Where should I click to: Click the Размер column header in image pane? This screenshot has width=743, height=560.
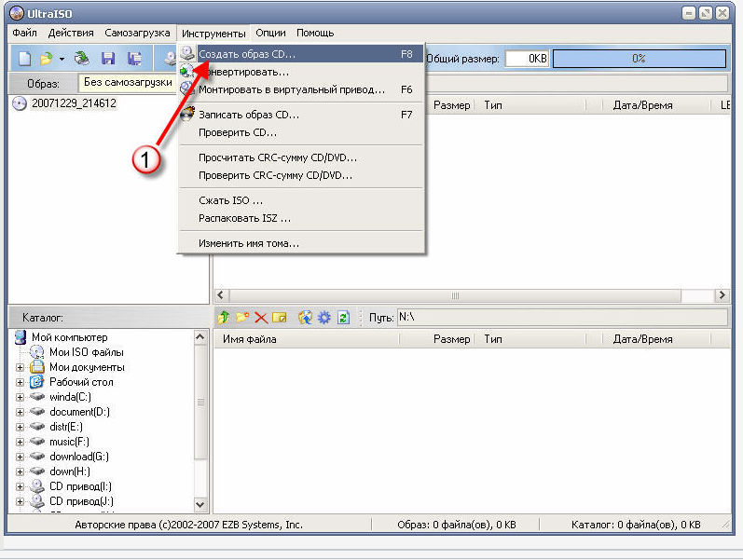tap(451, 105)
